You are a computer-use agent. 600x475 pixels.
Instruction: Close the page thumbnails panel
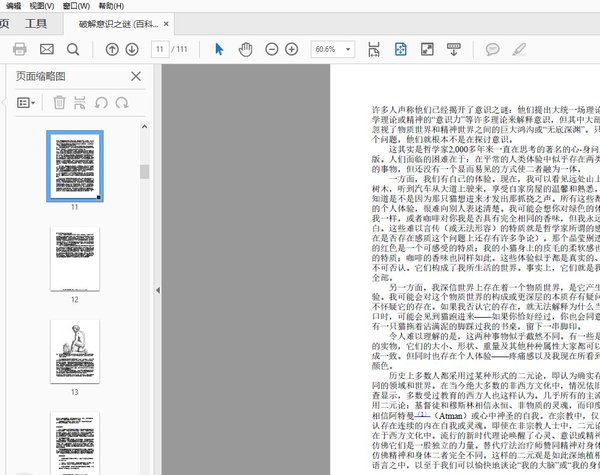pyautogui.click(x=136, y=76)
